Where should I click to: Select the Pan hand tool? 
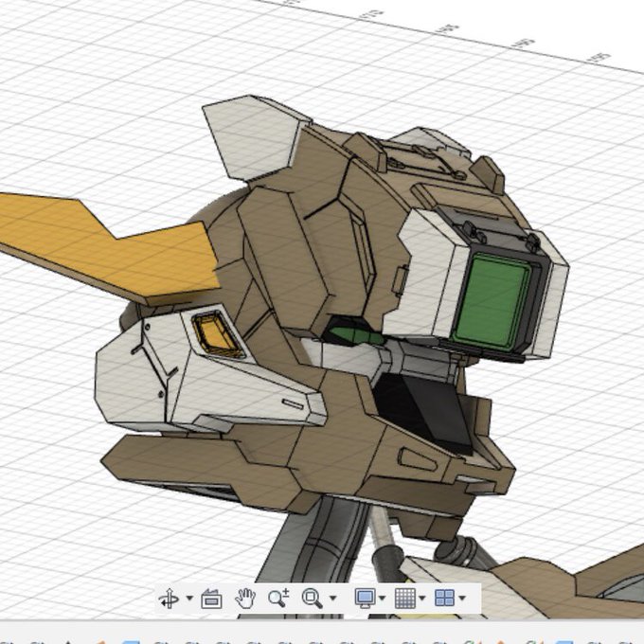click(245, 598)
